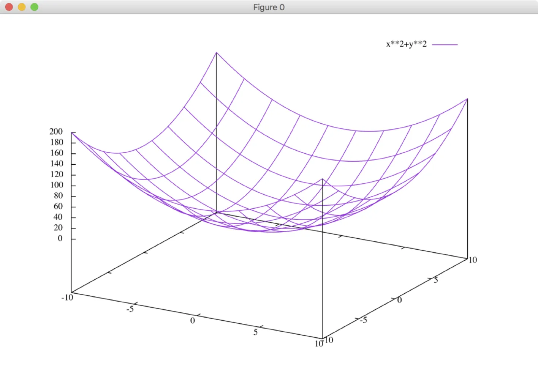Select the z-axis tick label "100"
Image resolution: width=538 pixels, height=392 pixels.
57,185
